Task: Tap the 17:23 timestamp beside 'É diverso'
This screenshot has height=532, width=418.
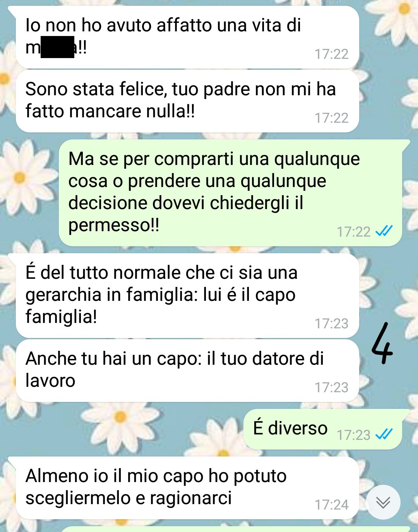Action: tap(353, 435)
